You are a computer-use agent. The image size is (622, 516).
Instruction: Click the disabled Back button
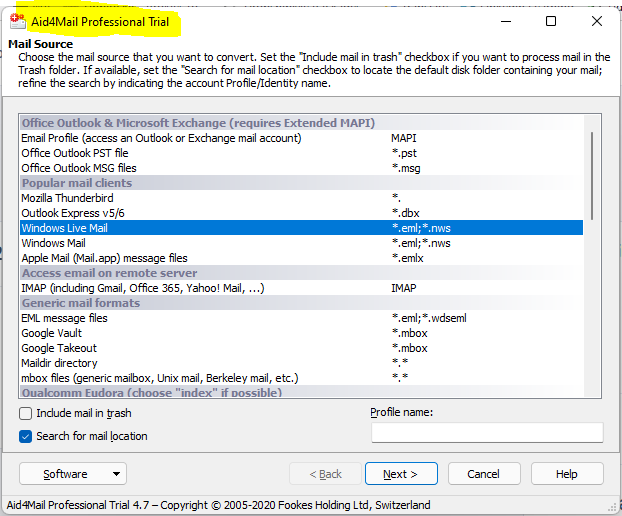pos(325,474)
